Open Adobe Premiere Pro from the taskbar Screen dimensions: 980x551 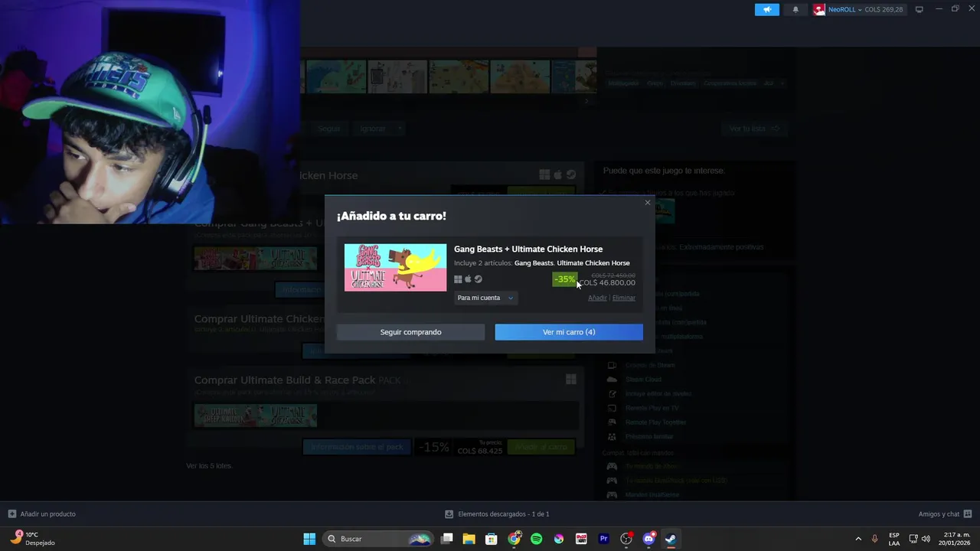tap(604, 539)
